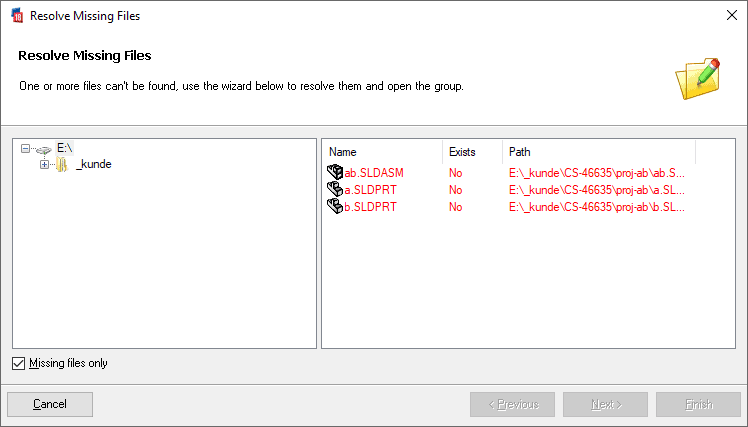Viewport: 748px width, 427px height.
Task: Click the a.SLDPRT part file icon
Action: (x=335, y=189)
